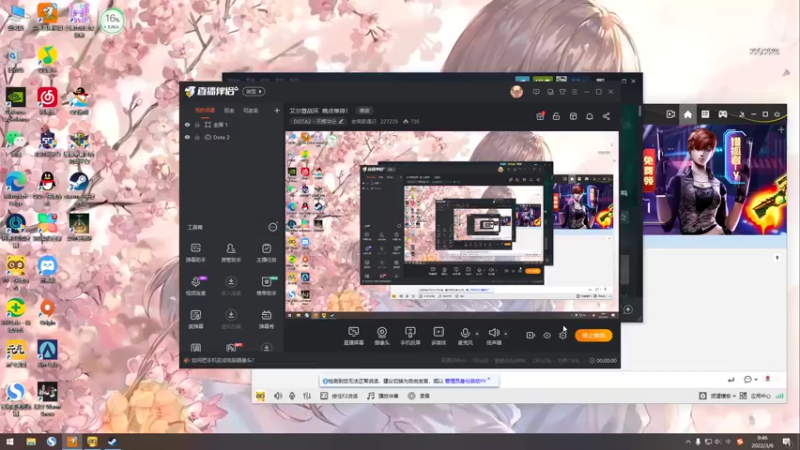Open the play accompaniment music option

[383, 396]
